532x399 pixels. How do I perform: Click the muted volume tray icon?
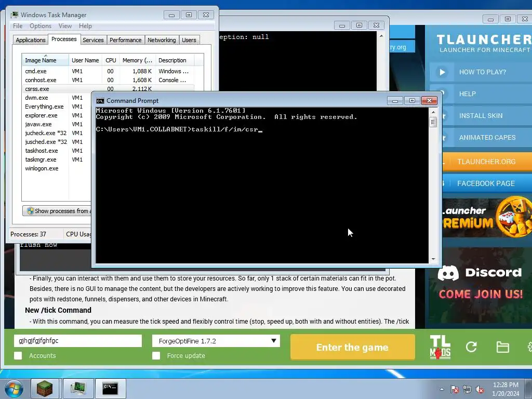coord(480,389)
